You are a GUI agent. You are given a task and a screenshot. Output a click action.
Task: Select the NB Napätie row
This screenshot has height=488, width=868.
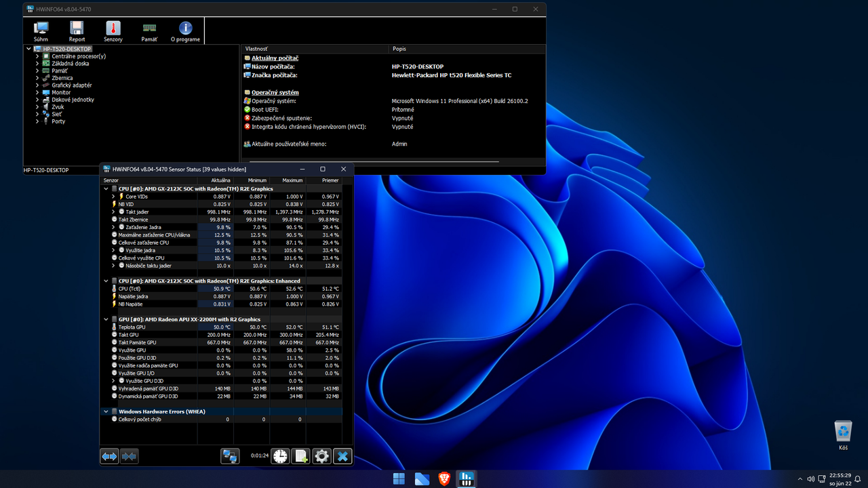click(x=222, y=304)
